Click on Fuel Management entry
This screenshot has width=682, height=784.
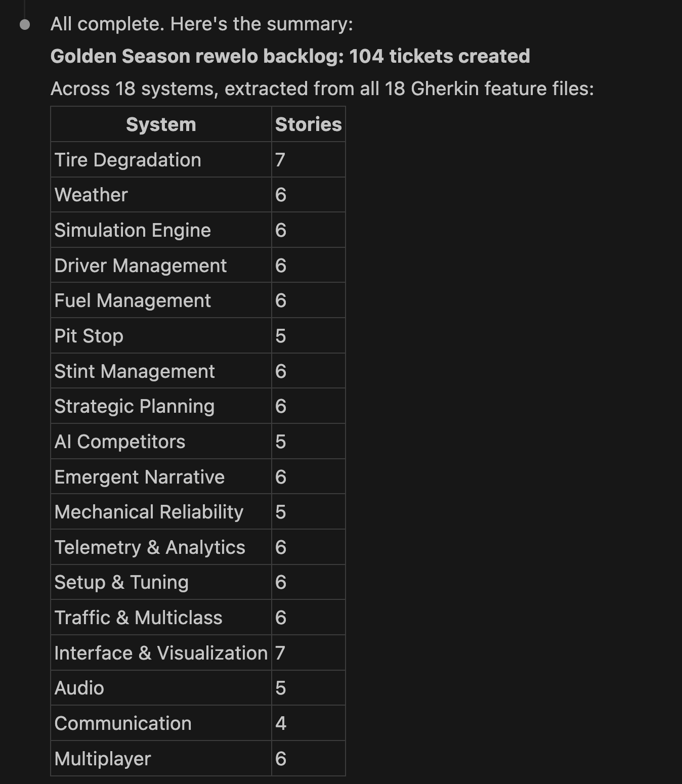tap(161, 300)
